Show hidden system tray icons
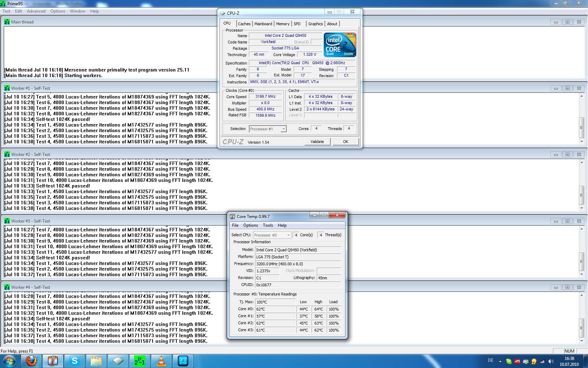This screenshot has height=368, width=588. [x=500, y=361]
